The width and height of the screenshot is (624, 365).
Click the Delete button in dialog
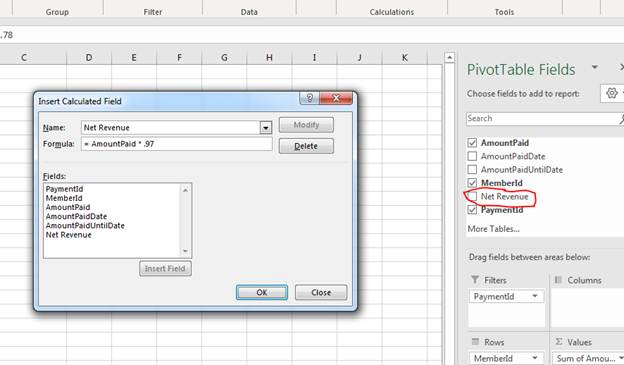pos(306,146)
